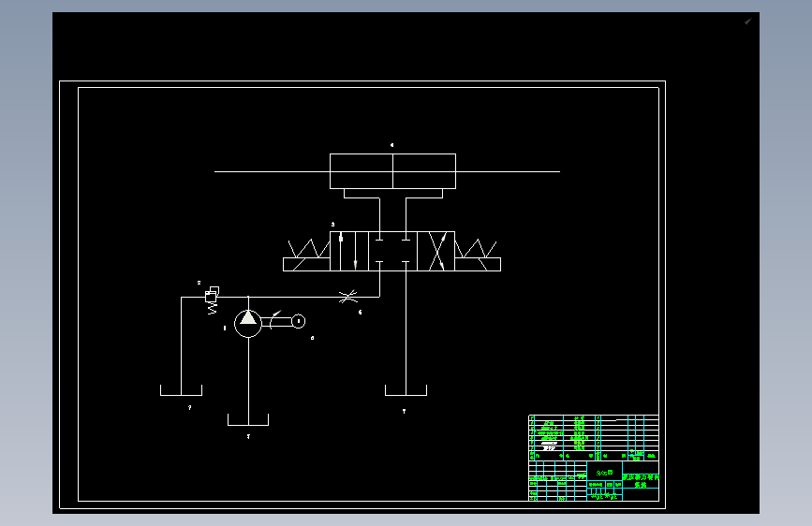The image size is (812, 526).
Task: Click the hydraulic pump circle symbol
Action: (248, 323)
